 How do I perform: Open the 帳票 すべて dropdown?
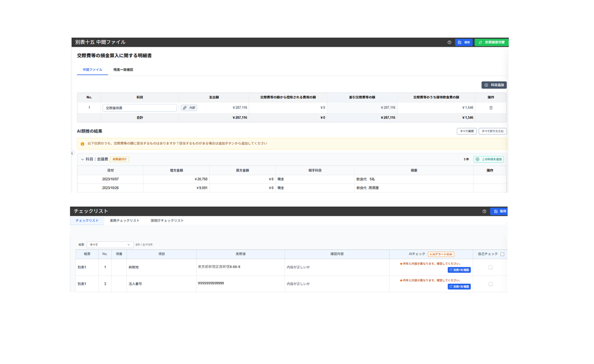[110, 245]
